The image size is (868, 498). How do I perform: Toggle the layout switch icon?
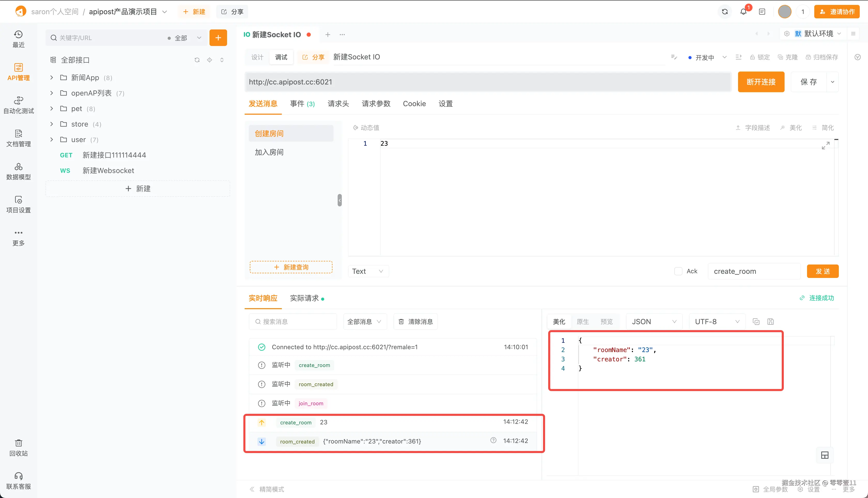[825, 455]
